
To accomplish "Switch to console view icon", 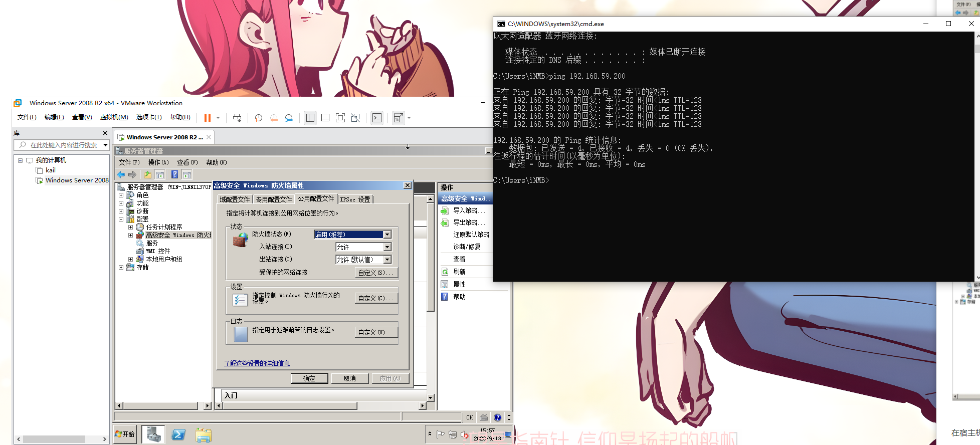I will coord(377,118).
